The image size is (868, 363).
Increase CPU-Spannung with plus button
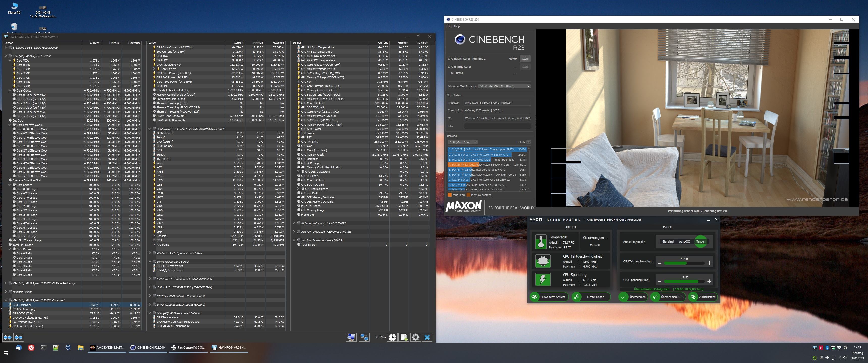709,281
